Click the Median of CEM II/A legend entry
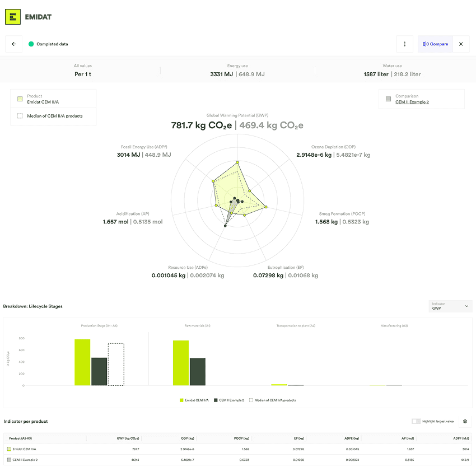 coord(275,400)
